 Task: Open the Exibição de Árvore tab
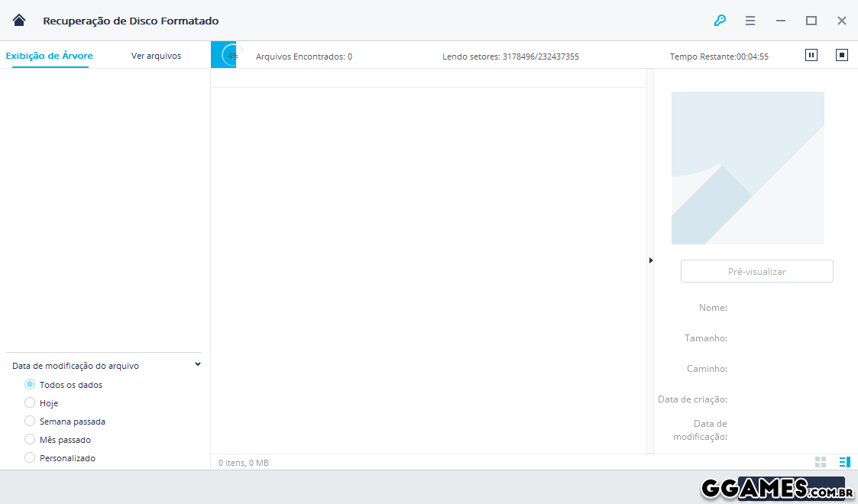(49, 56)
